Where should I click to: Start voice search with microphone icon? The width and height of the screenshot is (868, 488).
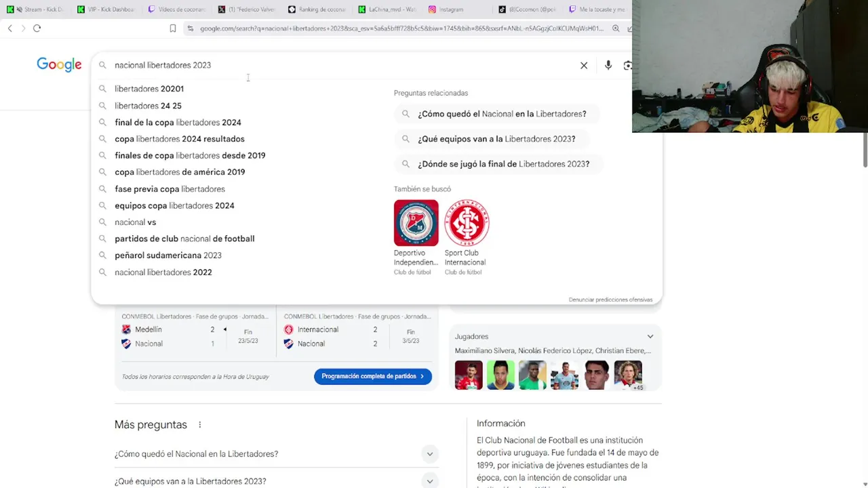(x=608, y=65)
